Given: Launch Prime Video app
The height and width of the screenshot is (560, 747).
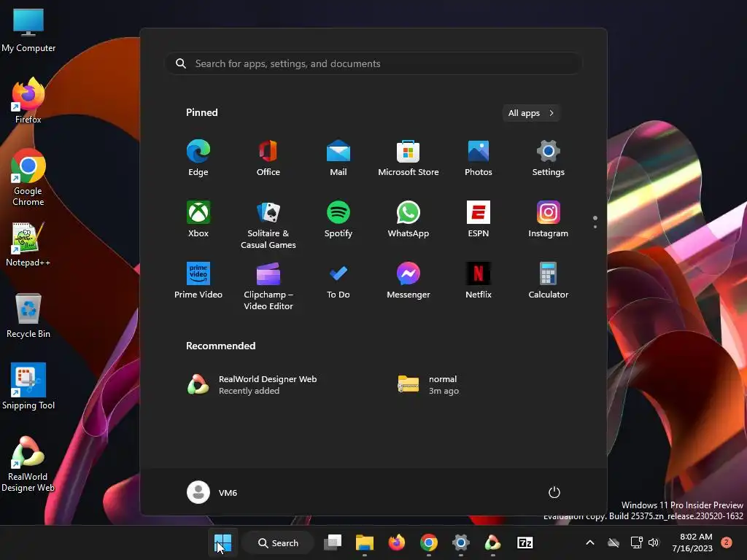Looking at the screenshot, I should 198,281.
